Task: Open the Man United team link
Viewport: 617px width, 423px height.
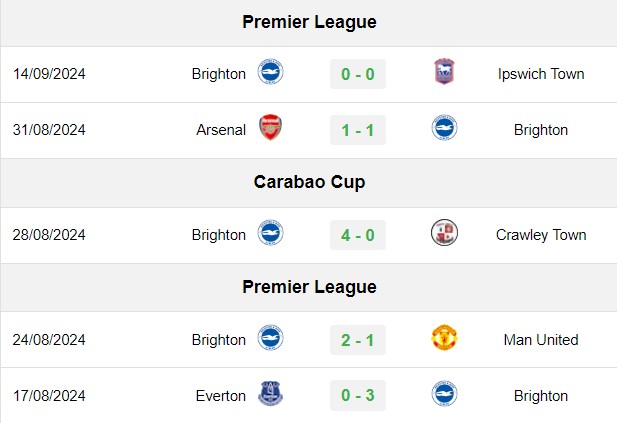Action: click(x=541, y=340)
